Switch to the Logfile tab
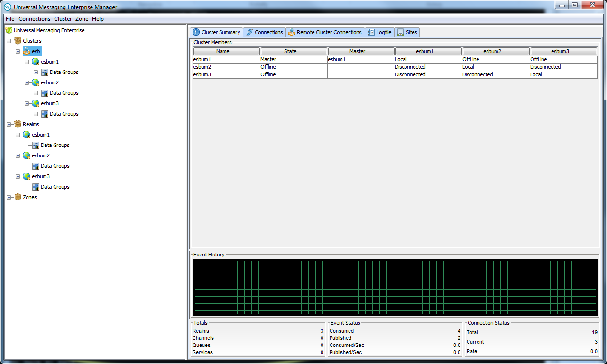 [x=379, y=32]
